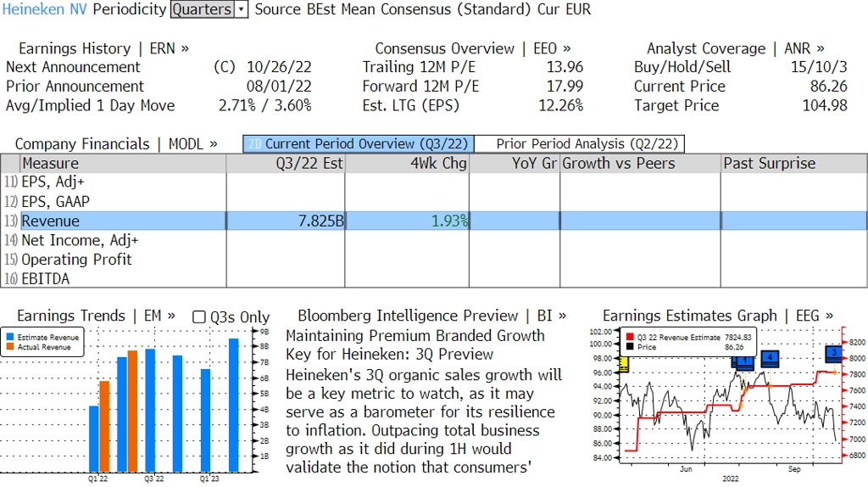Click the Current Price value 86.26

click(829, 87)
